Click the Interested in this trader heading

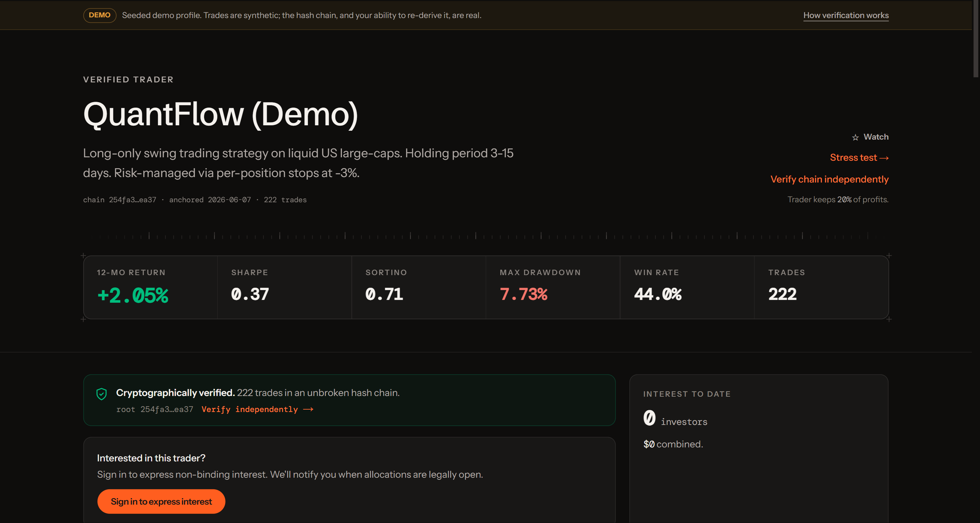coord(151,458)
